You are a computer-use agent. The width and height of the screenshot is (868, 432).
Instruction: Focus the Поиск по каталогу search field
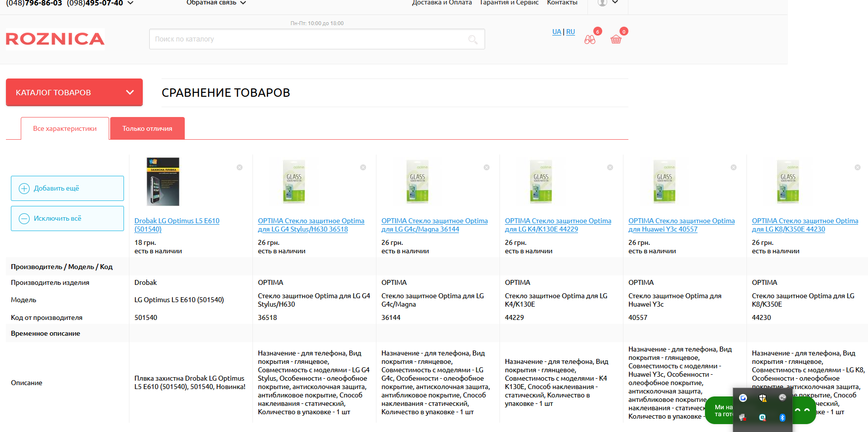[x=317, y=39]
